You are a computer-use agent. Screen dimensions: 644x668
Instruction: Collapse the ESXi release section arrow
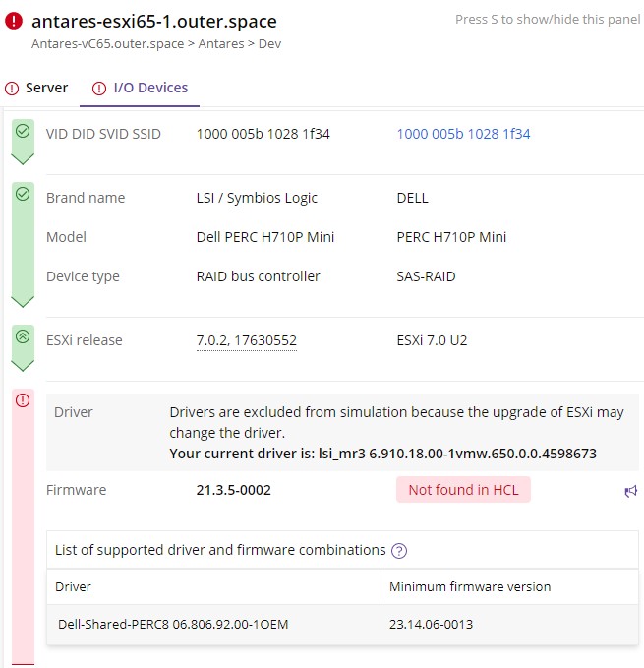[23, 364]
